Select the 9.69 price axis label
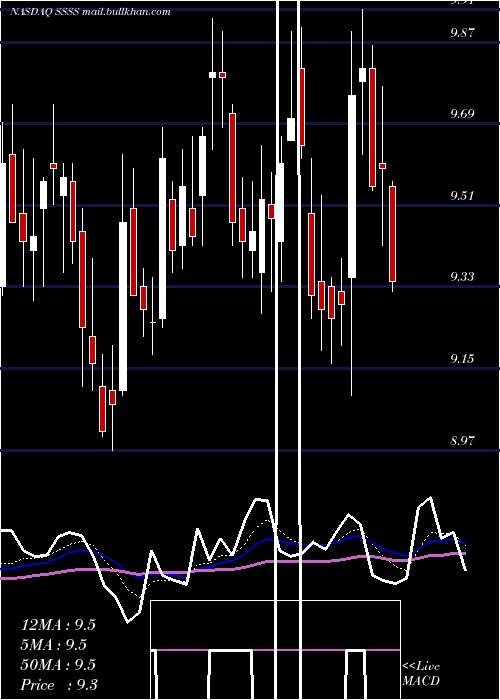Viewport: 500px width, 700px height. (x=462, y=113)
